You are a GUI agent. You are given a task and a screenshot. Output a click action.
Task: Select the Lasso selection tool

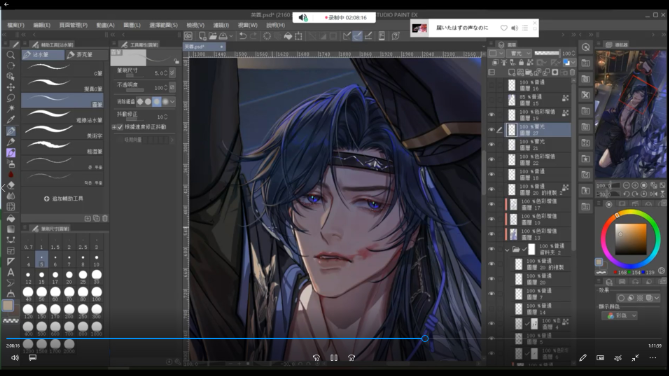[11, 98]
